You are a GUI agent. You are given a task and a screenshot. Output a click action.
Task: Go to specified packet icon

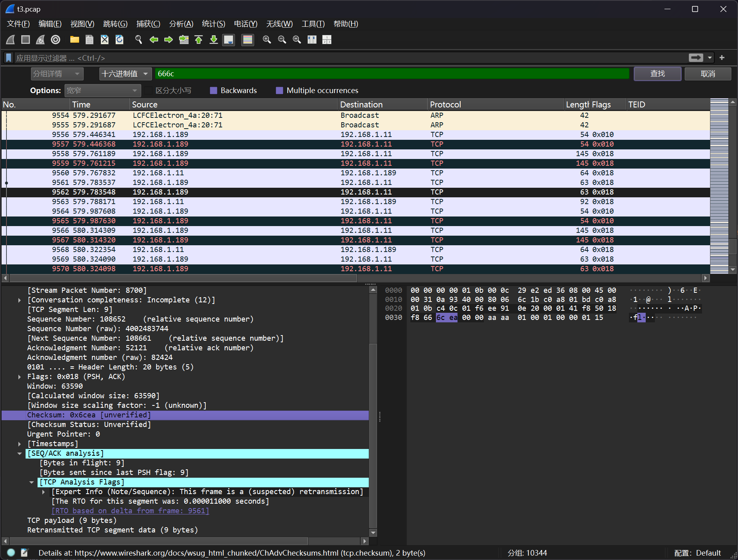(x=184, y=40)
